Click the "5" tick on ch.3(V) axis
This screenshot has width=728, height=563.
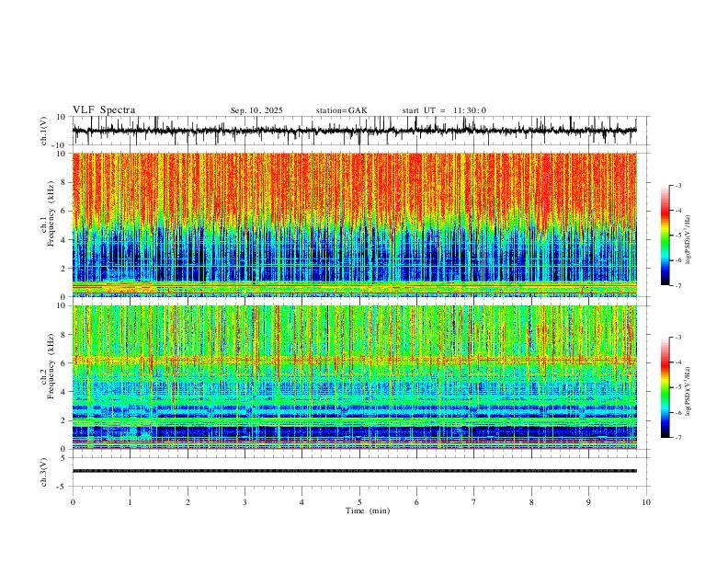tap(63, 457)
